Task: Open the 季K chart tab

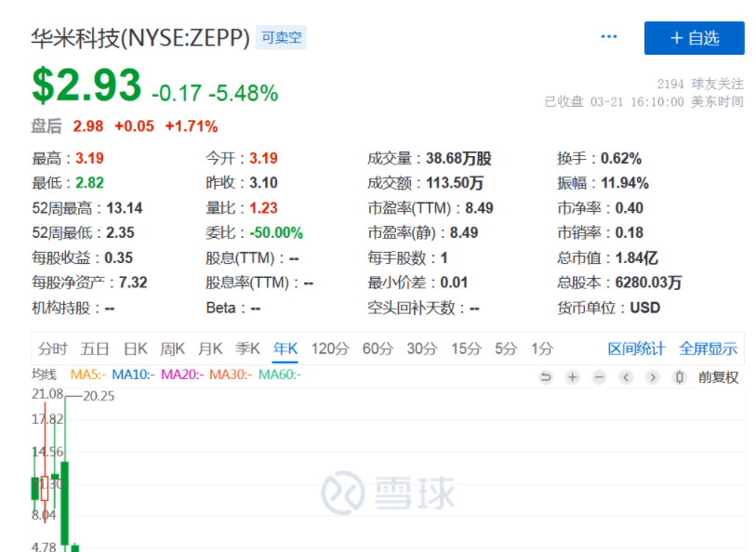Action: tap(247, 348)
